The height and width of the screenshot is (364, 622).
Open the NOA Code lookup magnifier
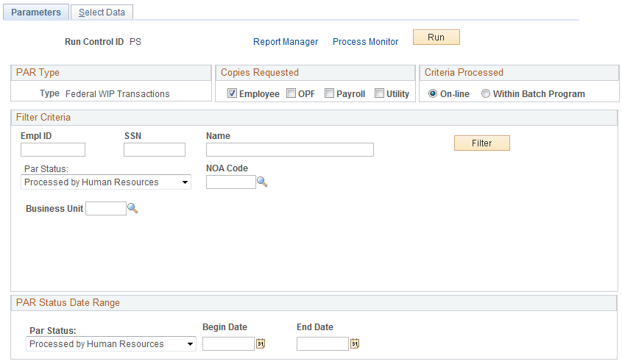pyautogui.click(x=262, y=182)
